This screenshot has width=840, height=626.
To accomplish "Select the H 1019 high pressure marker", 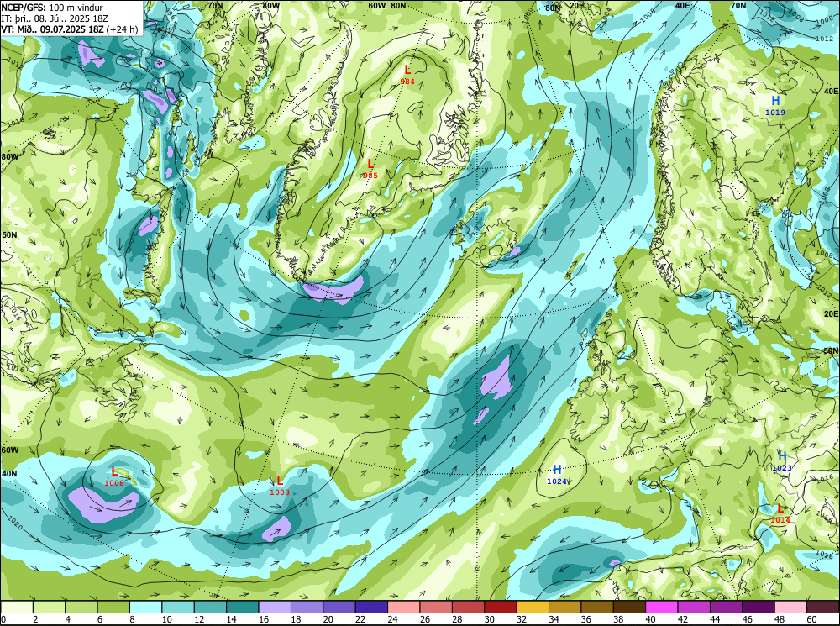I will tap(775, 105).
